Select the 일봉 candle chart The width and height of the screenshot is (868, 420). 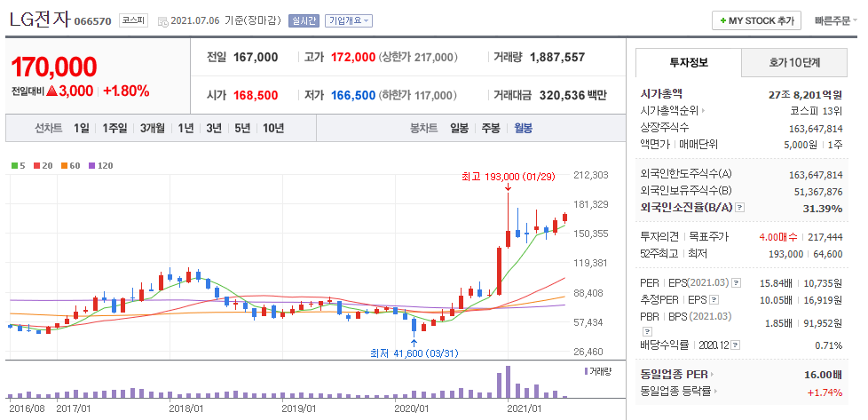click(459, 128)
